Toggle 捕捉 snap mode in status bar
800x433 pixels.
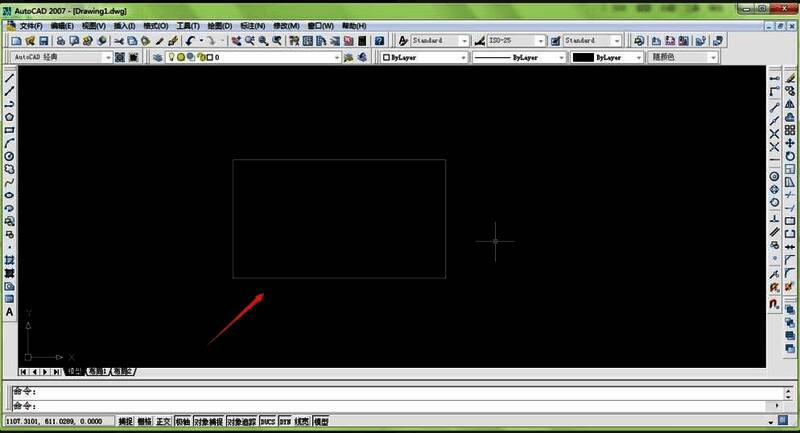(x=125, y=422)
